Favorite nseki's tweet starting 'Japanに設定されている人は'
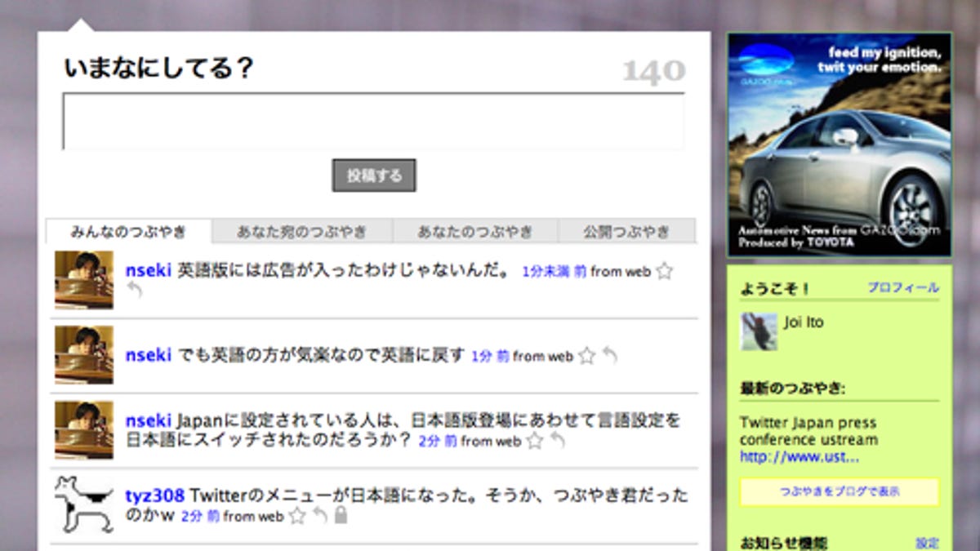The width and height of the screenshot is (980, 551). pyautogui.click(x=534, y=441)
